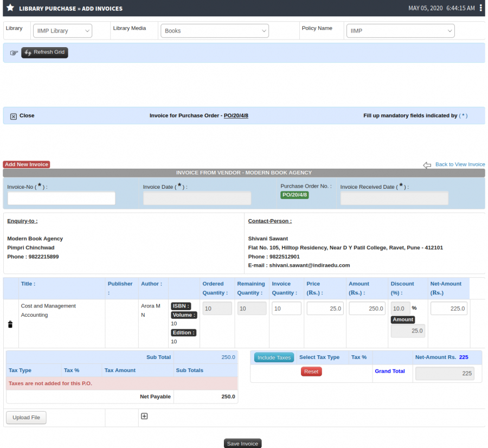The image size is (488, 448).
Task: Click the Price field showing 25.0
Action: pyautogui.click(x=325, y=309)
